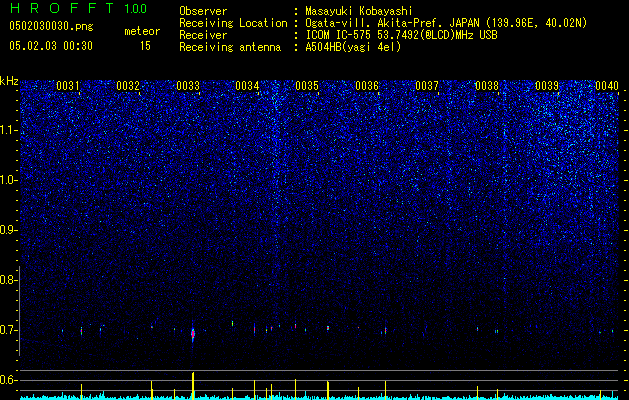Click the 1.0 kHz axis label
629x400 pixels.
click(x=8, y=180)
